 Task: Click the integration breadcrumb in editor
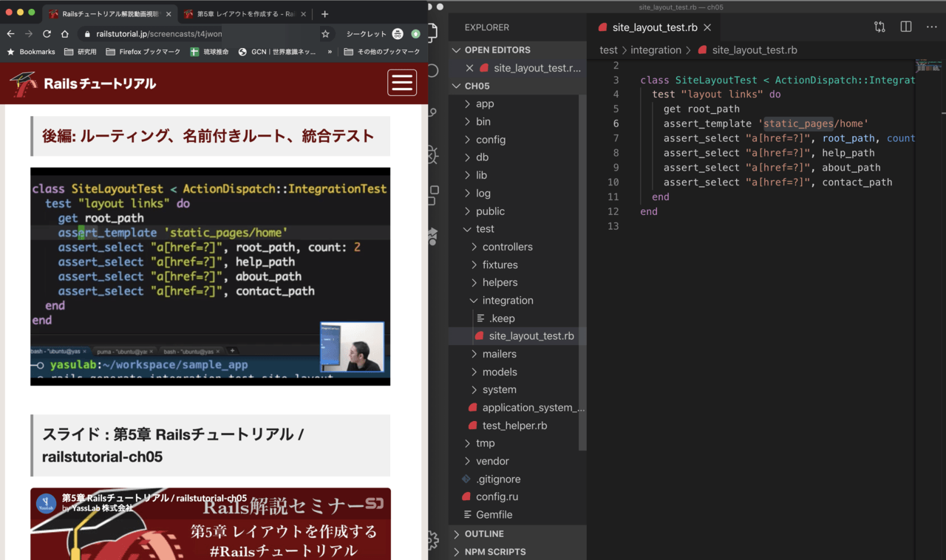pyautogui.click(x=656, y=50)
